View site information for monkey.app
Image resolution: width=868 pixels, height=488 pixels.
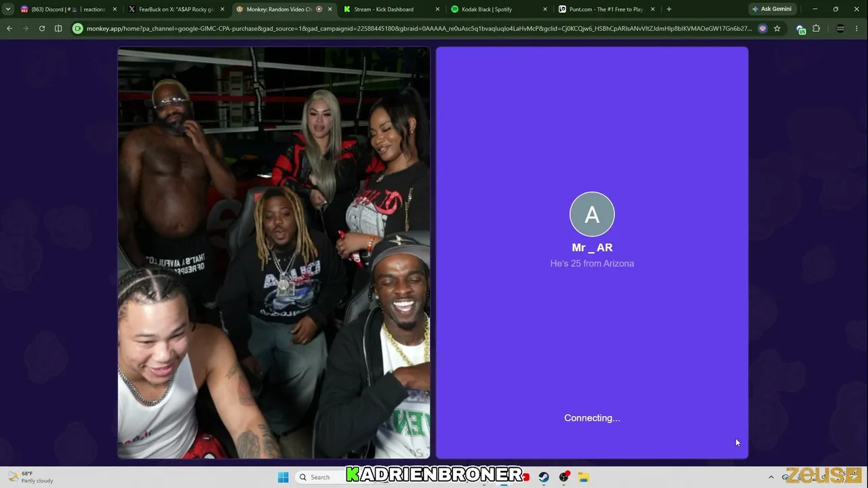coord(78,28)
